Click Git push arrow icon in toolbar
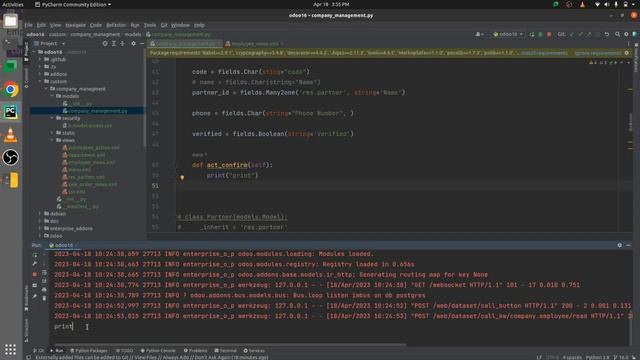The width and height of the screenshot is (640, 360). pyautogui.click(x=589, y=34)
